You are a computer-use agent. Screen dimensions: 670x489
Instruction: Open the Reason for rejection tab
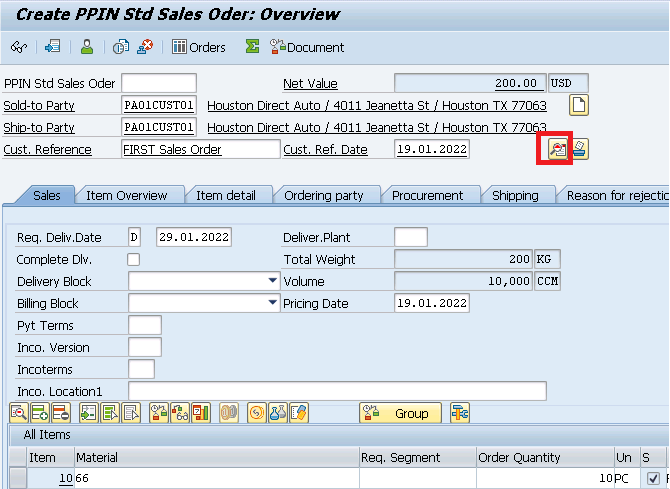615,195
